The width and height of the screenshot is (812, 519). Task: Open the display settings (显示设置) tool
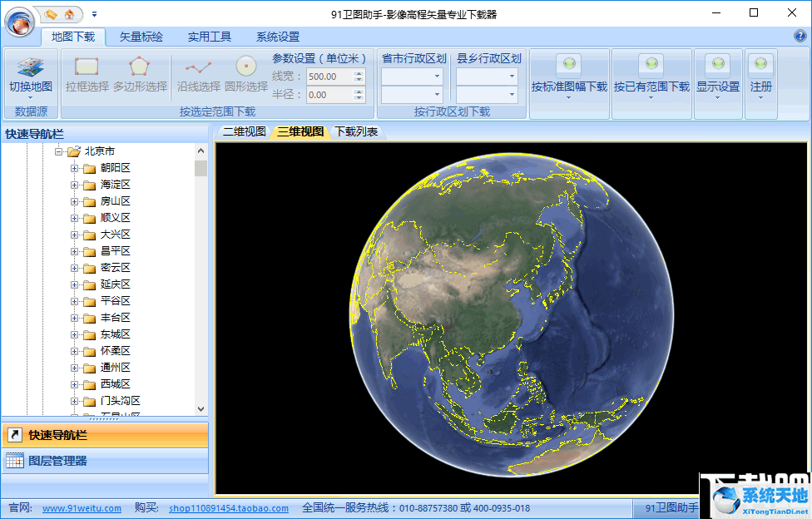click(718, 77)
